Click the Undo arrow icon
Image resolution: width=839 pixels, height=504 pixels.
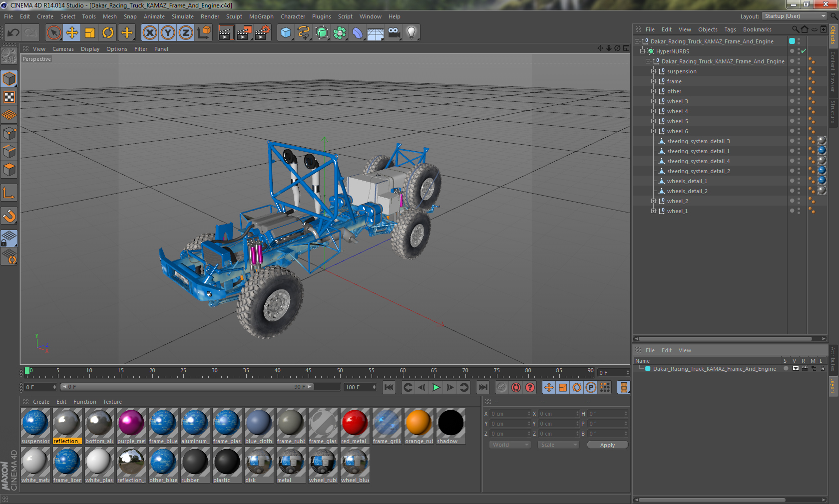13,33
